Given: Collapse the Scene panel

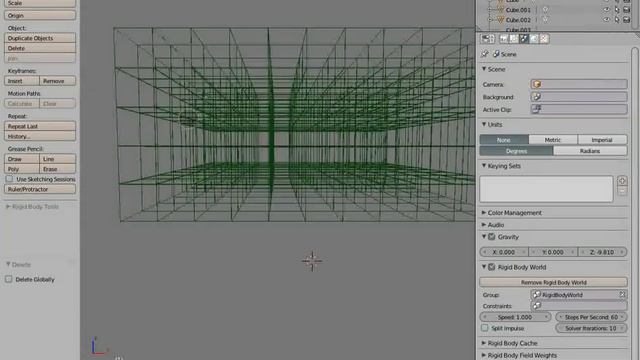Looking at the screenshot, I should pyautogui.click(x=484, y=69).
